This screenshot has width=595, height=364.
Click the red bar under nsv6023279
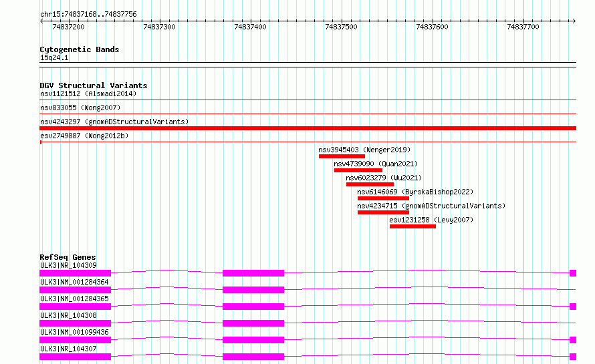tap(370, 184)
